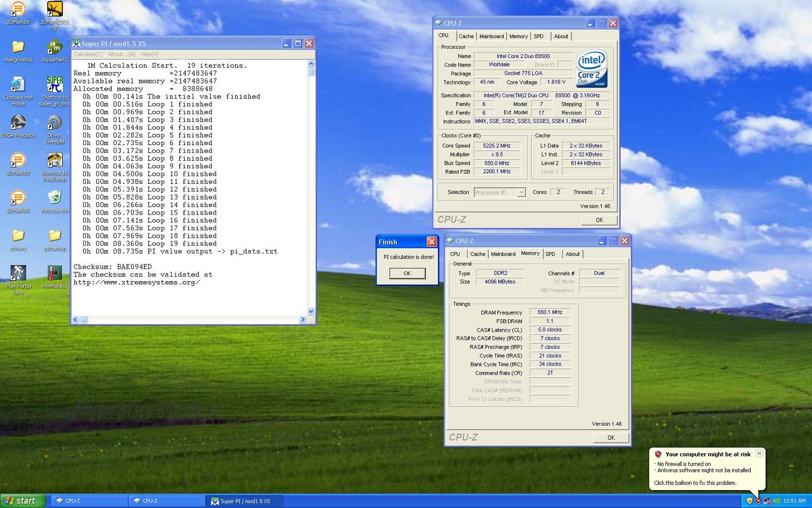Screen dimensions: 812x508
Task: Select first CPU-Z taskbar button
Action: pyautogui.click(x=89, y=501)
